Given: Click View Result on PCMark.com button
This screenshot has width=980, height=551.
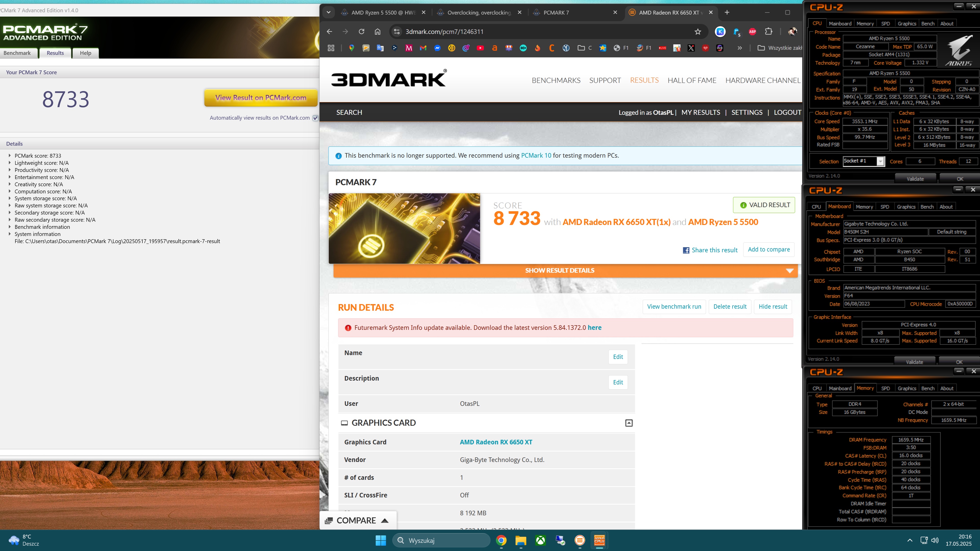Looking at the screenshot, I should click(261, 98).
